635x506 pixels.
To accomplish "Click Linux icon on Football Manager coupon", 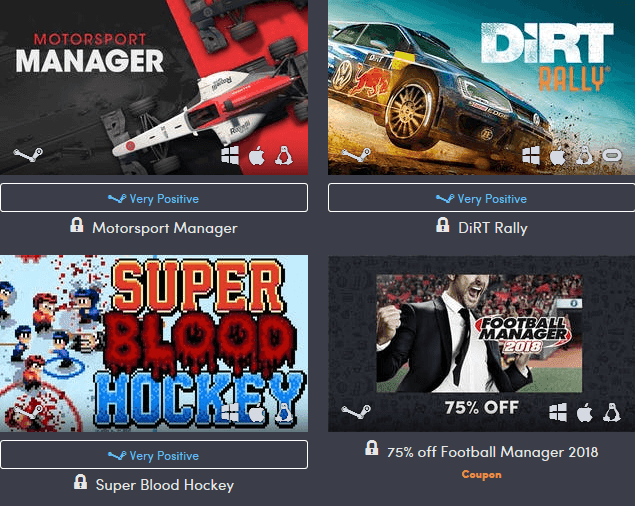I will pos(612,412).
